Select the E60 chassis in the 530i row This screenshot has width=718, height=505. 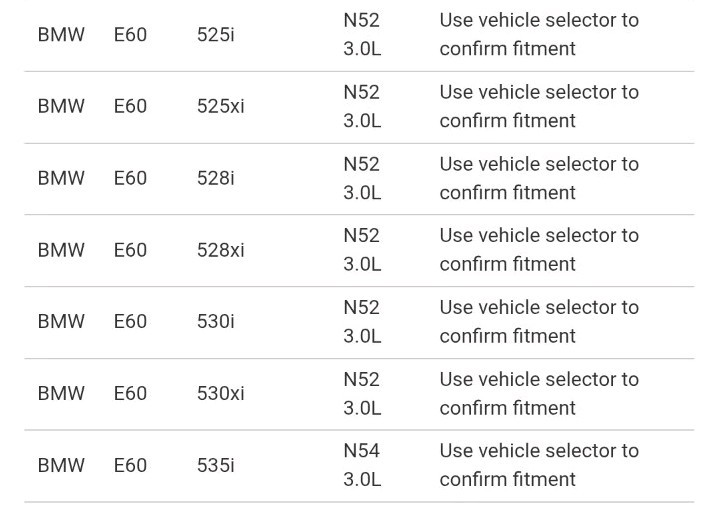coord(130,322)
